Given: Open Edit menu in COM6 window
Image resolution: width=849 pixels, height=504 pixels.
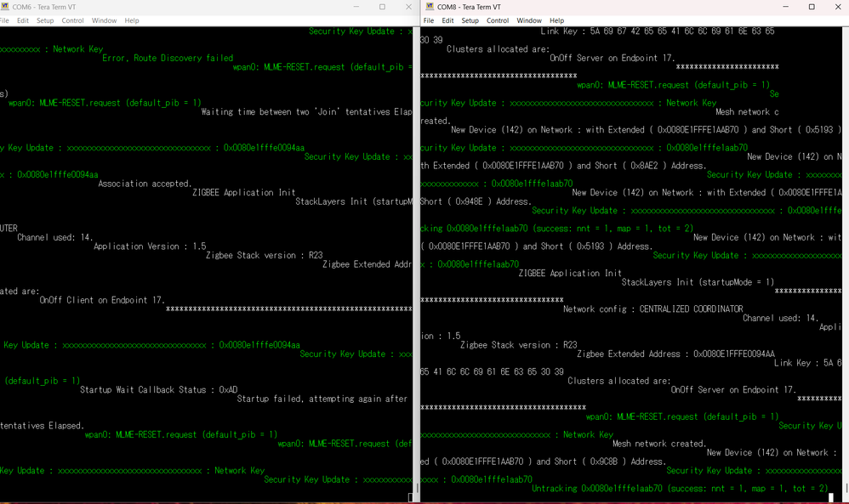Looking at the screenshot, I should (23, 20).
